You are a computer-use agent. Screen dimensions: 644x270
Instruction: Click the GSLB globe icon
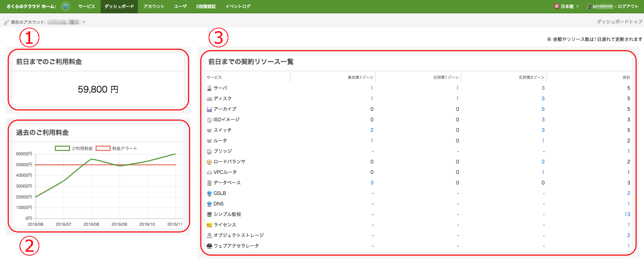tap(209, 194)
